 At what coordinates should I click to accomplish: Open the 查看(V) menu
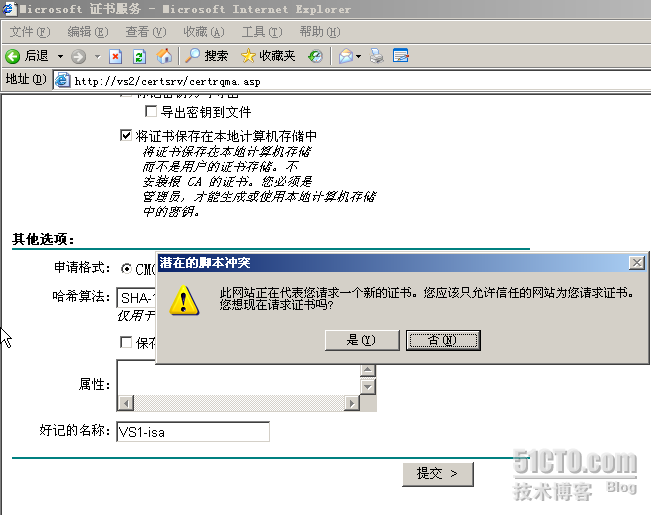tap(146, 32)
